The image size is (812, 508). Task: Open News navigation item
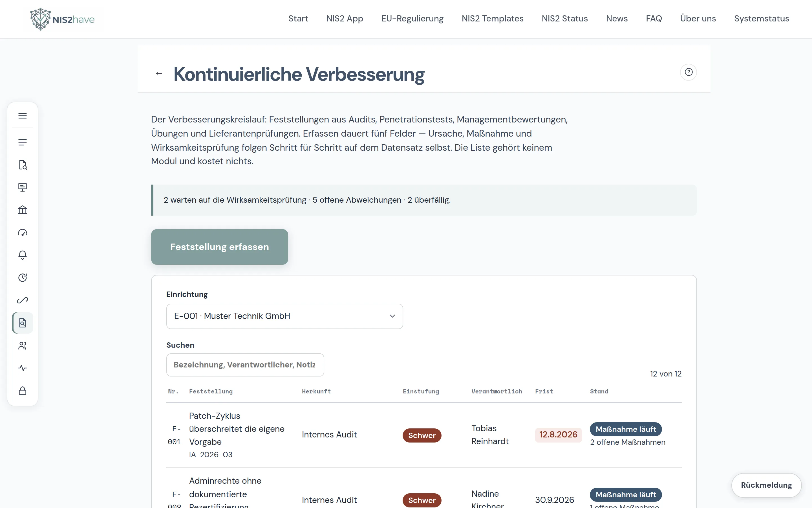point(617,18)
